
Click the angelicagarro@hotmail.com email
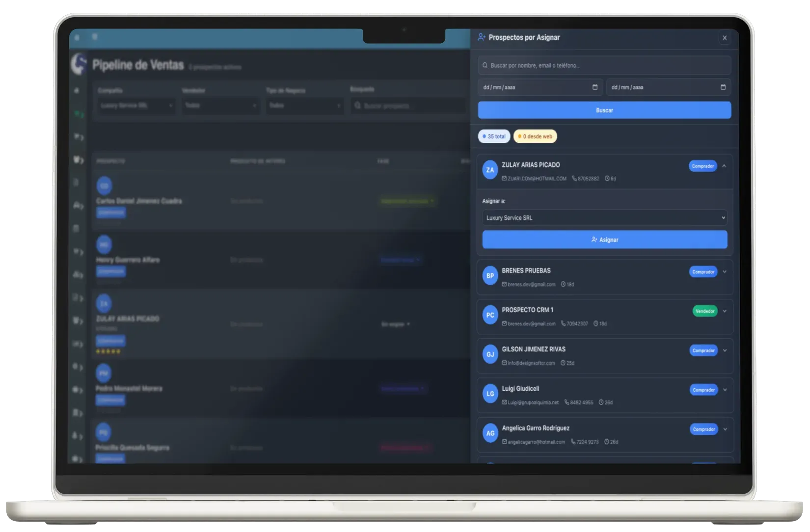(536, 442)
